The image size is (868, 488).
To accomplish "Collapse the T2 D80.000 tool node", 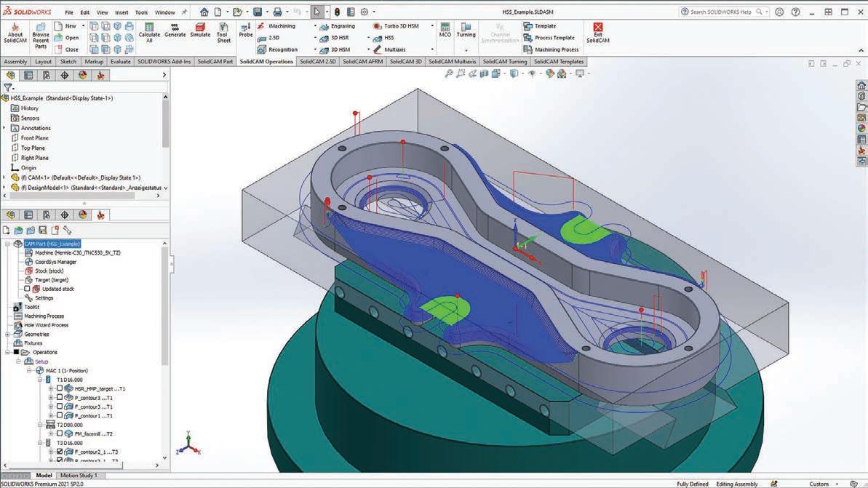I will click(x=40, y=425).
